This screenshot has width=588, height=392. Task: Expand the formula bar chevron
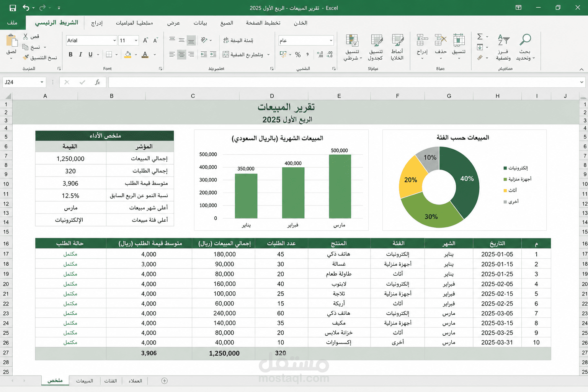coord(581,82)
